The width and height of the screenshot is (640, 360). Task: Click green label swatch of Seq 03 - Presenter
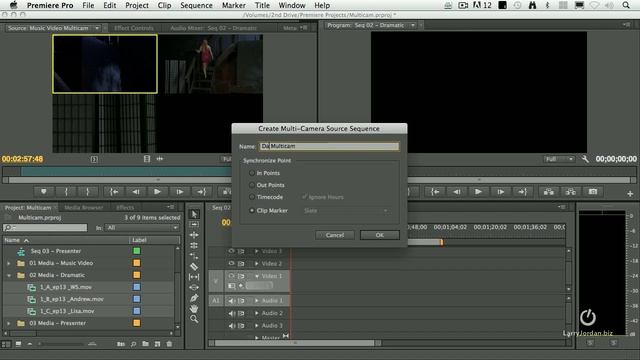pos(137,251)
